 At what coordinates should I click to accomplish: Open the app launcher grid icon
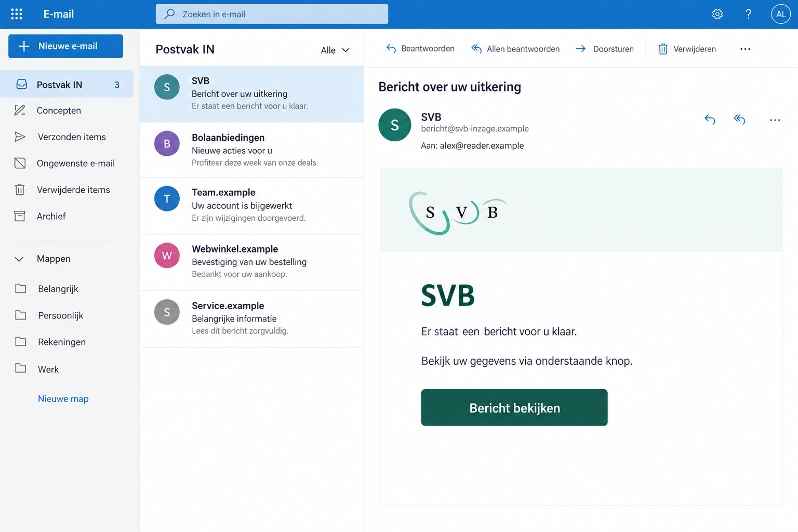17,14
